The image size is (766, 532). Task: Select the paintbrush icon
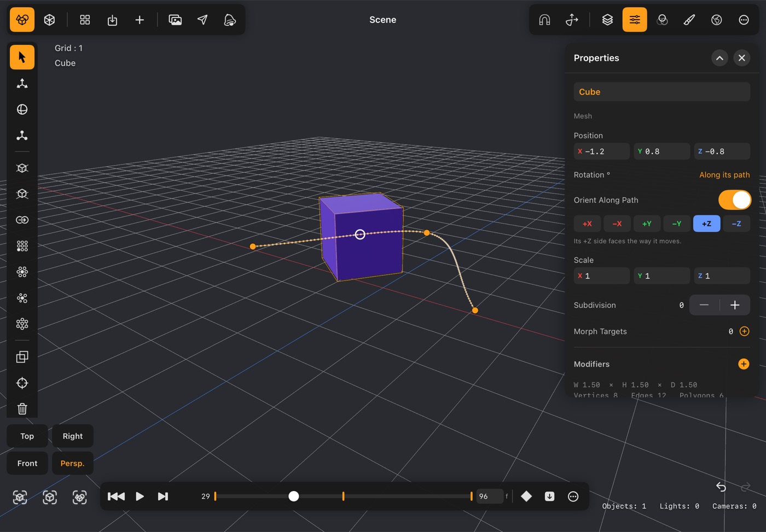point(689,20)
